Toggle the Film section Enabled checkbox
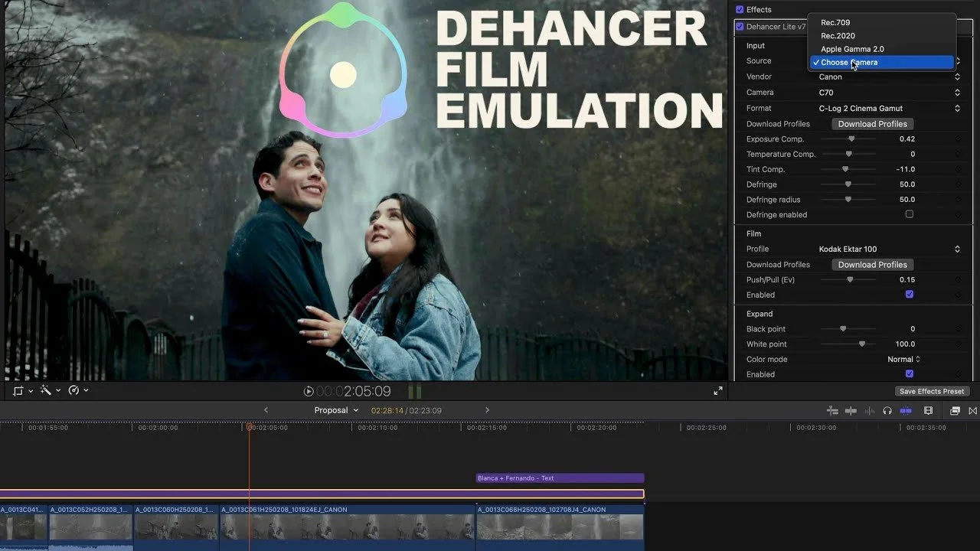Viewport: 980px width, 551px height. click(x=910, y=295)
